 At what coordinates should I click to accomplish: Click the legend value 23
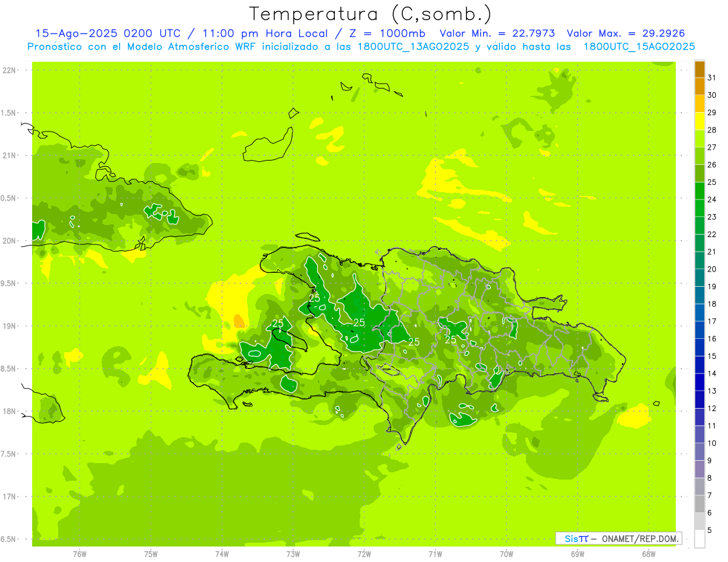pos(712,217)
